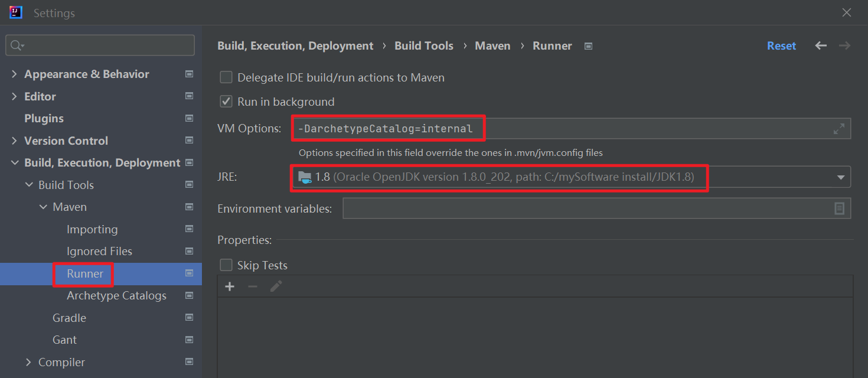The height and width of the screenshot is (378, 868).
Task: Click project icon next to Appearance & Behavior
Action: [x=189, y=74]
